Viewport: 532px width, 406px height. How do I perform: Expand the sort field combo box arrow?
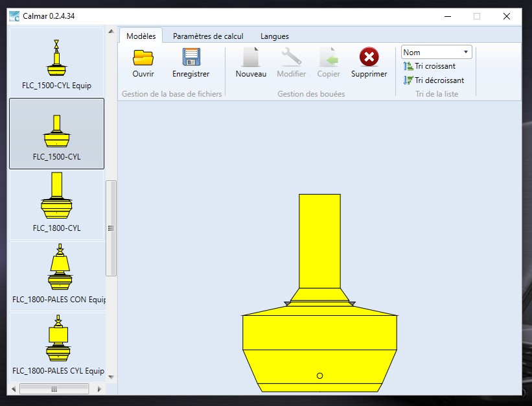click(465, 52)
